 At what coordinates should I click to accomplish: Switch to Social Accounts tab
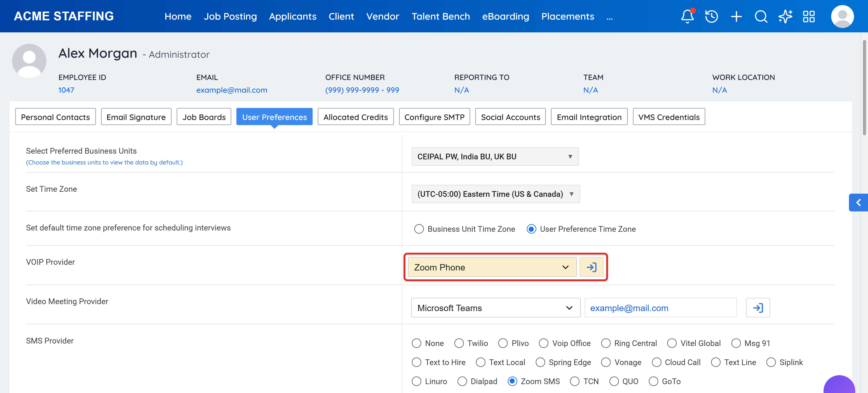[x=510, y=117]
